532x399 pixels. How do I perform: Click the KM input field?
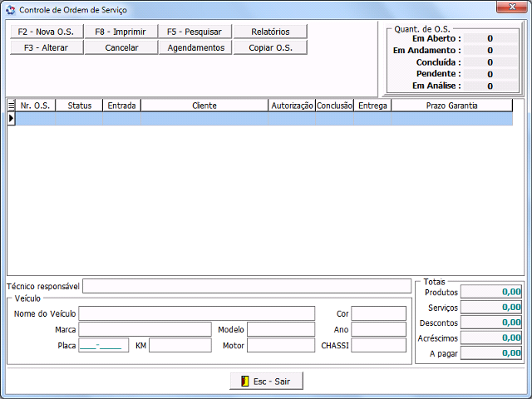[180, 346]
